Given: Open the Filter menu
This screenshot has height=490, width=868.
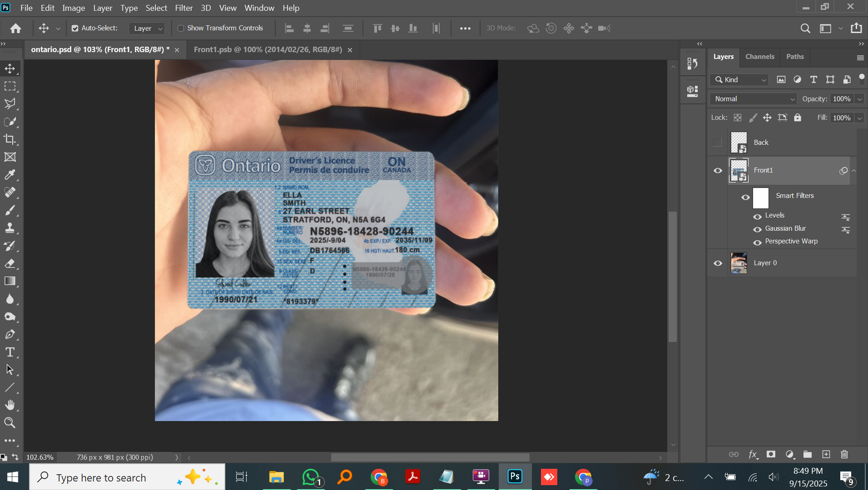Looking at the screenshot, I should [183, 8].
